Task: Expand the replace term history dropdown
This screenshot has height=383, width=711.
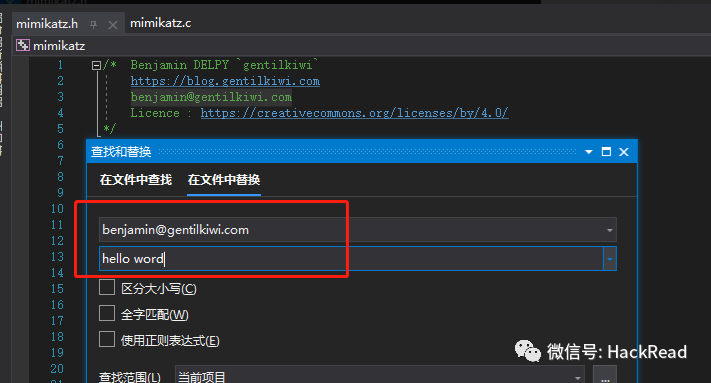Action: point(610,259)
